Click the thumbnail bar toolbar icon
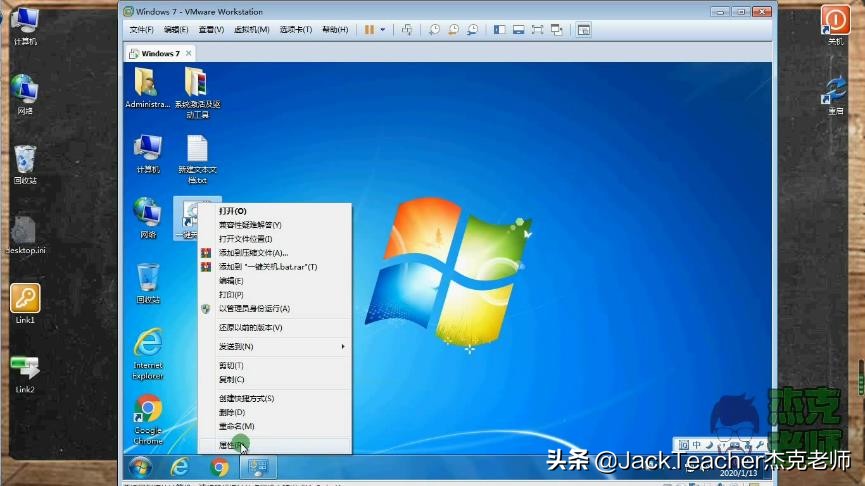The height and width of the screenshot is (486, 865). coord(519,30)
